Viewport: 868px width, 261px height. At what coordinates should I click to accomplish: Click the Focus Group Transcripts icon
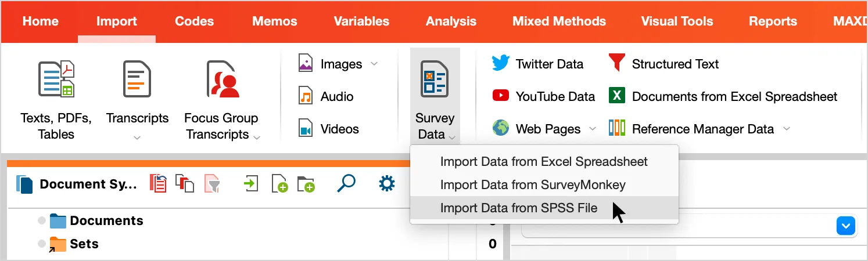click(223, 78)
